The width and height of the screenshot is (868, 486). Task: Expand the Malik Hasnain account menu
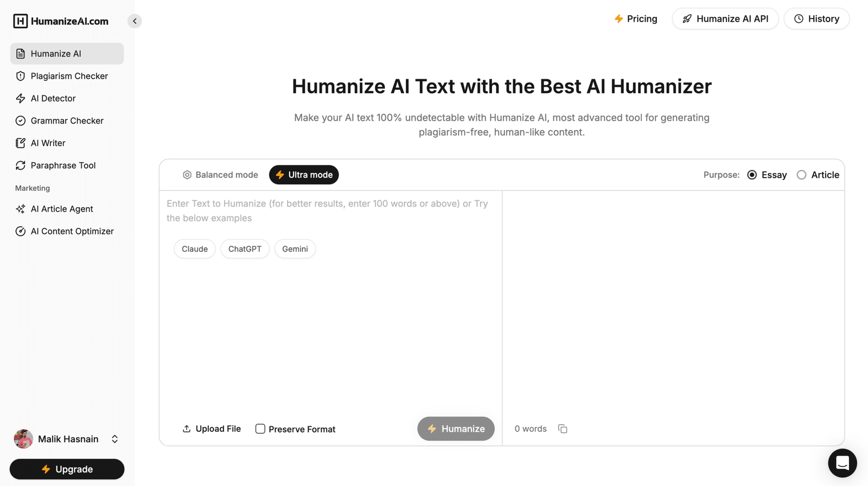point(114,439)
